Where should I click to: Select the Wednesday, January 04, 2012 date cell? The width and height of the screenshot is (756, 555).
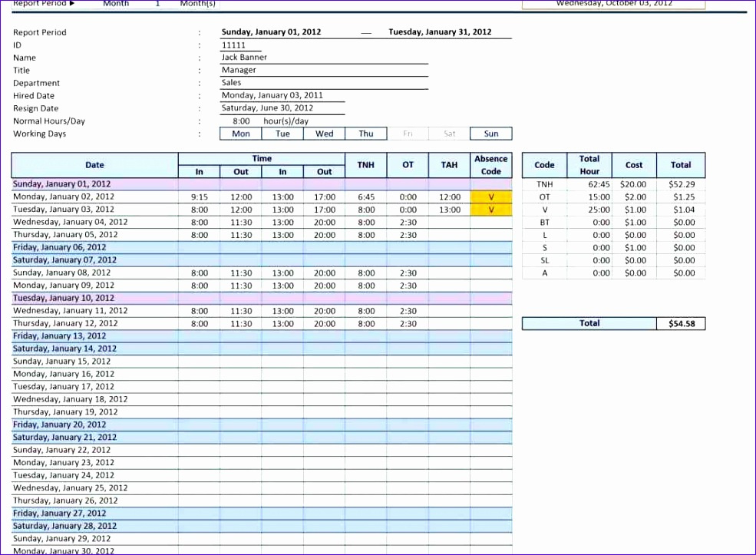coord(94,223)
